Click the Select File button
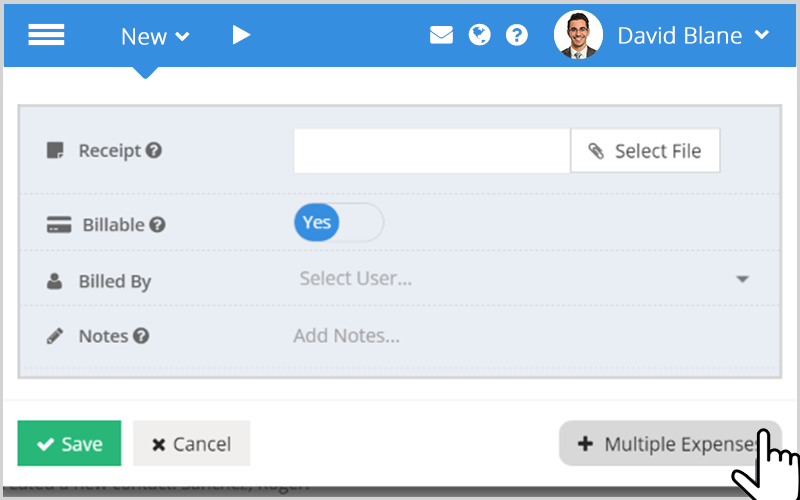Viewport: 800px width, 500px height. [x=645, y=151]
